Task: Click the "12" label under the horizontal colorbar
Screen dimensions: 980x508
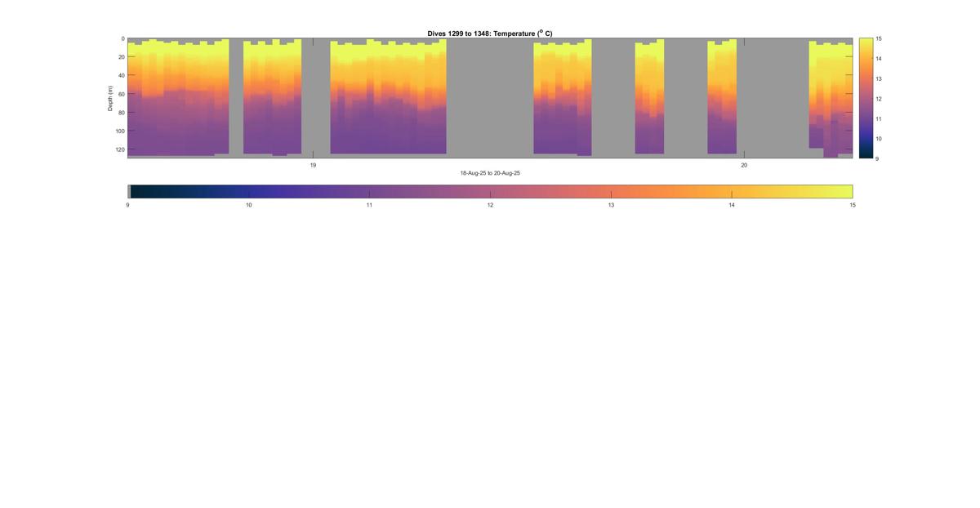Action: pyautogui.click(x=490, y=205)
